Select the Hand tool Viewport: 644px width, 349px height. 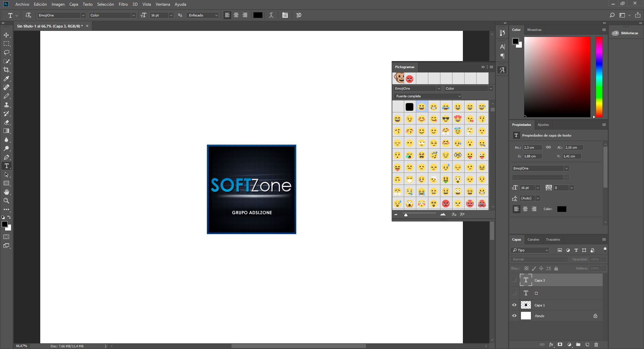point(6,192)
